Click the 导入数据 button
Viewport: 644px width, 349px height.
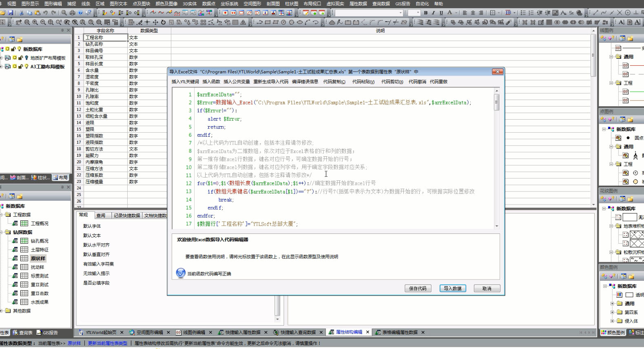click(x=453, y=288)
